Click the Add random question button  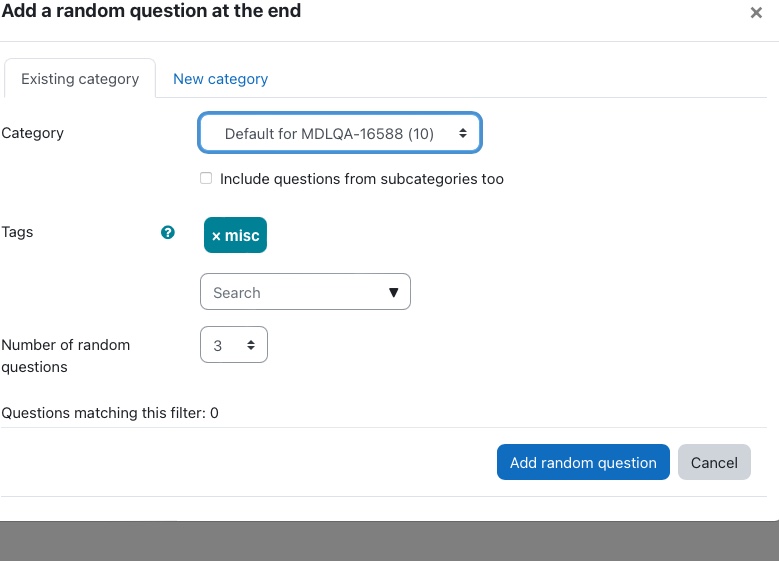583,462
